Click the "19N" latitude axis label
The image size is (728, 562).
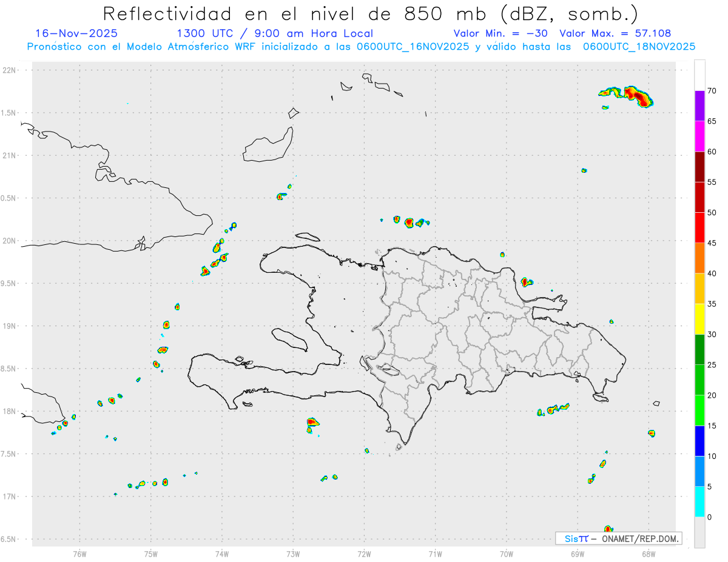10,326
